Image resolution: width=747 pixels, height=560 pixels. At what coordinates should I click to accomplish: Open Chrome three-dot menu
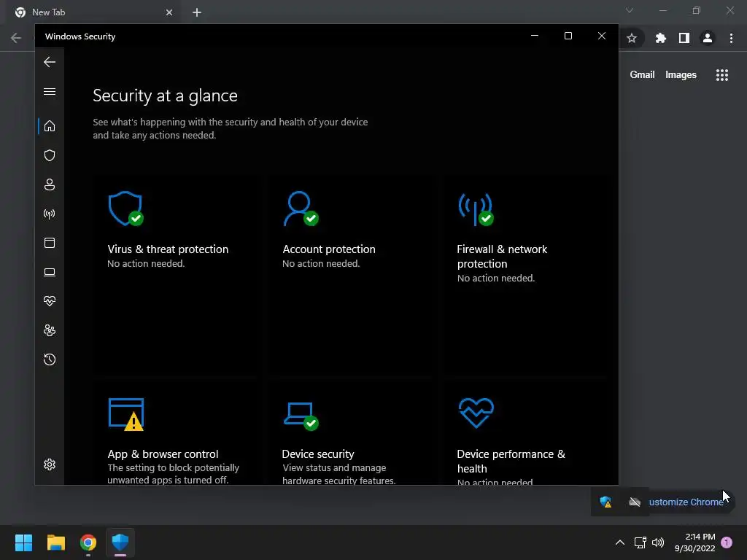point(731,38)
